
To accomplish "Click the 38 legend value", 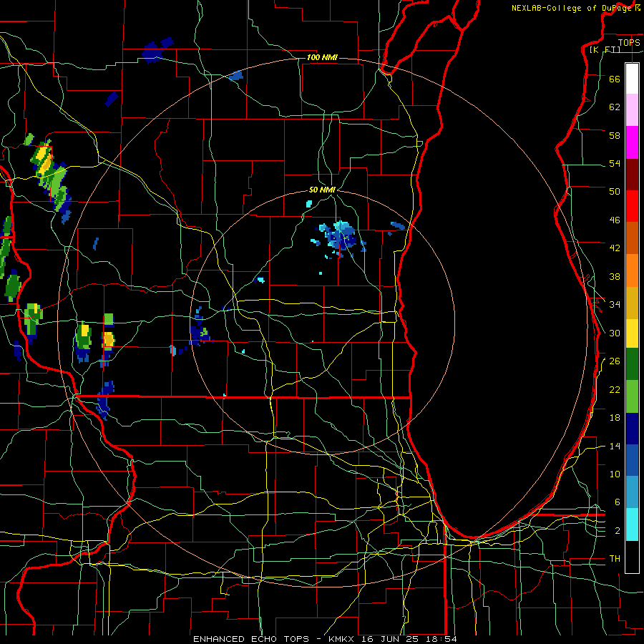I will (x=615, y=276).
